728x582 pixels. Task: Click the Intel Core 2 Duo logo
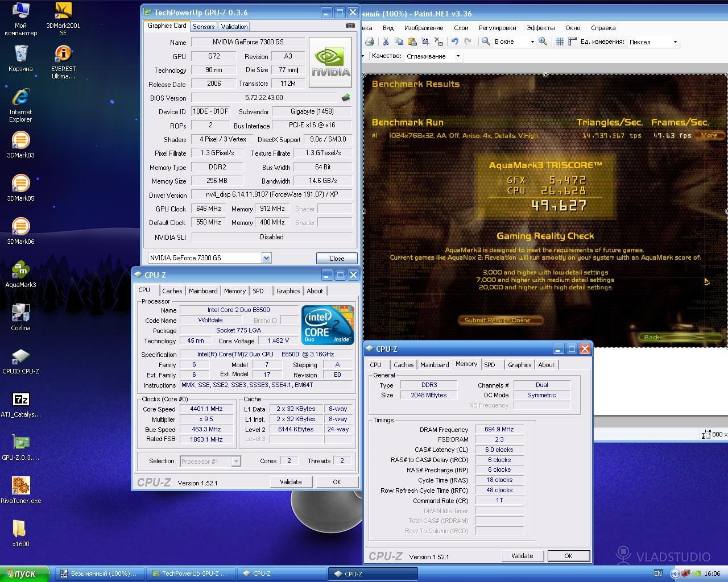pos(328,326)
